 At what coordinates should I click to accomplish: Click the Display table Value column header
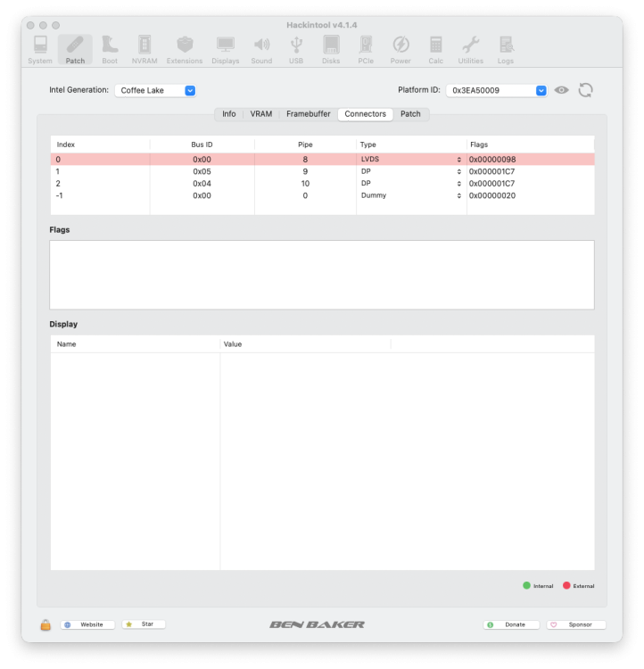click(306, 344)
